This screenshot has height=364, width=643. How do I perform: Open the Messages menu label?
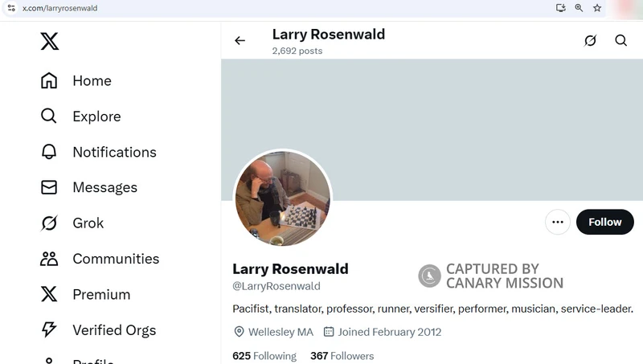105,187
